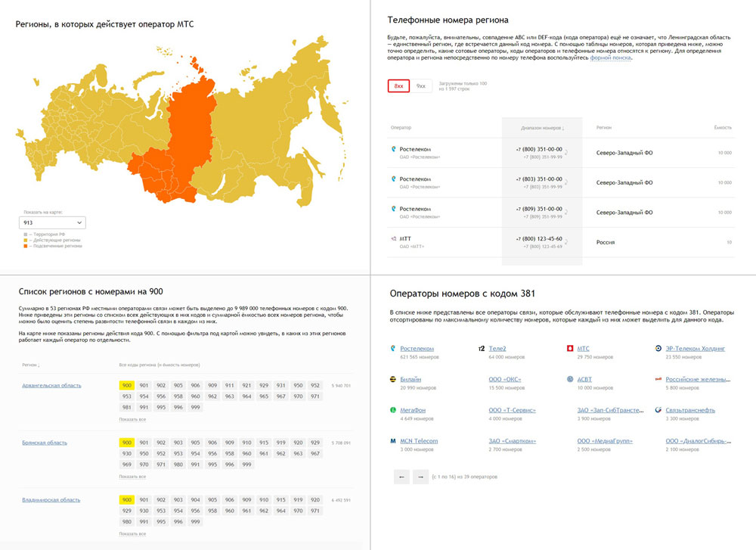Show all codes for Брянская область

pyautogui.click(x=132, y=477)
